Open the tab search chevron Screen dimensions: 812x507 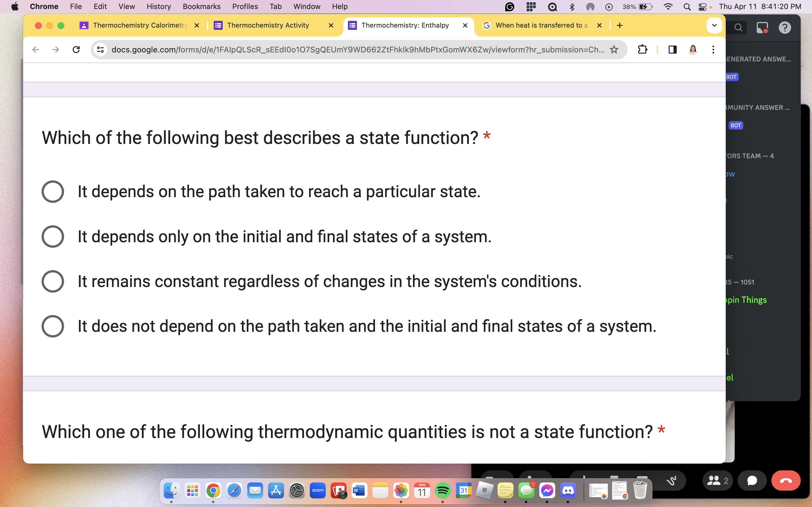(x=714, y=25)
